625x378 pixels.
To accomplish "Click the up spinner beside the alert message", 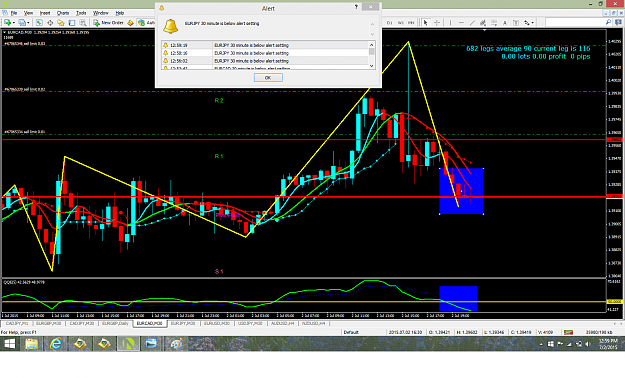I will pyautogui.click(x=372, y=24).
